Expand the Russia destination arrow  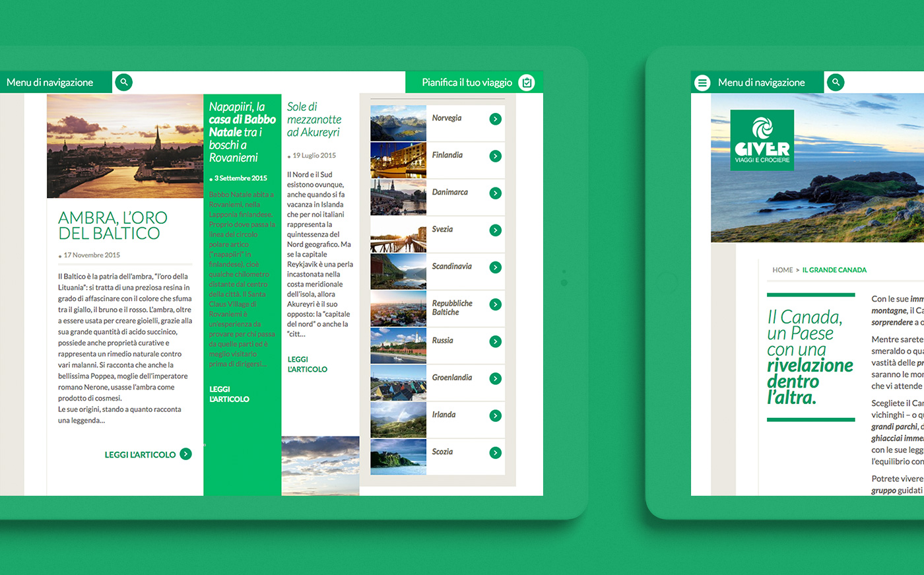click(x=495, y=341)
